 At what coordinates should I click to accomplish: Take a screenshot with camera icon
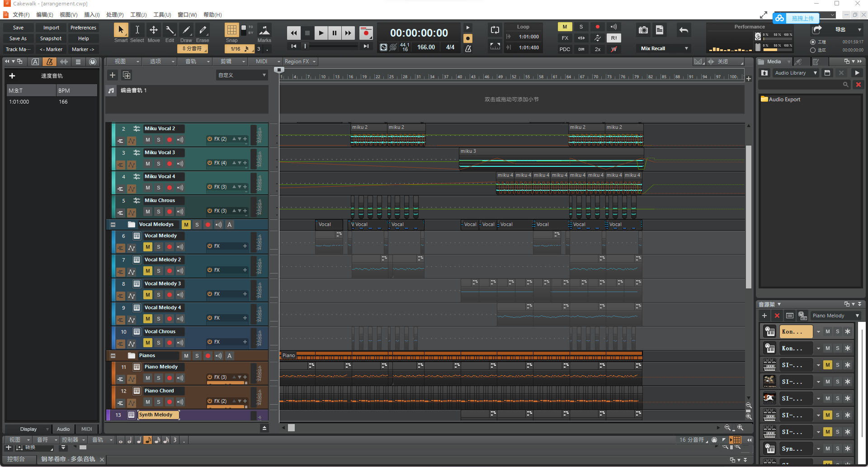[x=643, y=30]
